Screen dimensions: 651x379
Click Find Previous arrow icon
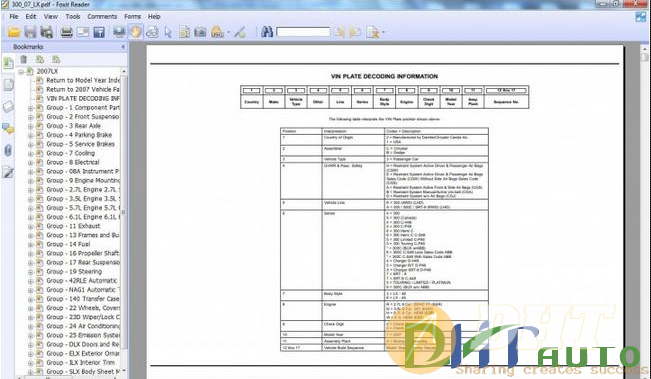[339, 32]
